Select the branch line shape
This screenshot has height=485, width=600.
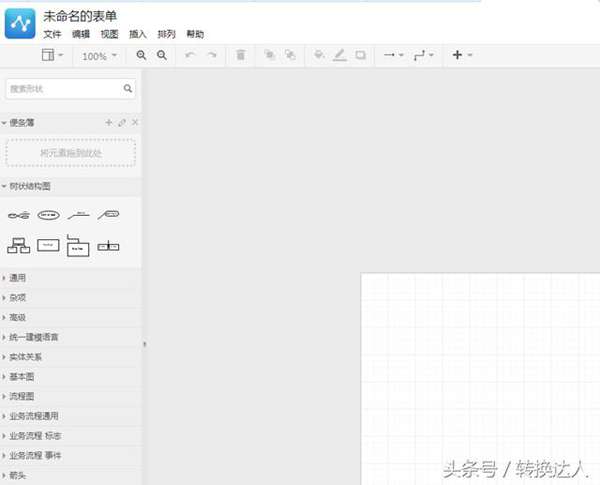[x=78, y=215]
